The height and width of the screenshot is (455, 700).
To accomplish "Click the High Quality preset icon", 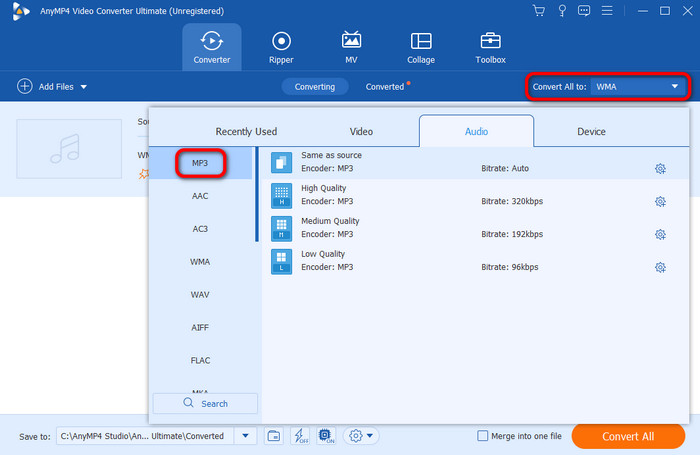I will pos(281,196).
